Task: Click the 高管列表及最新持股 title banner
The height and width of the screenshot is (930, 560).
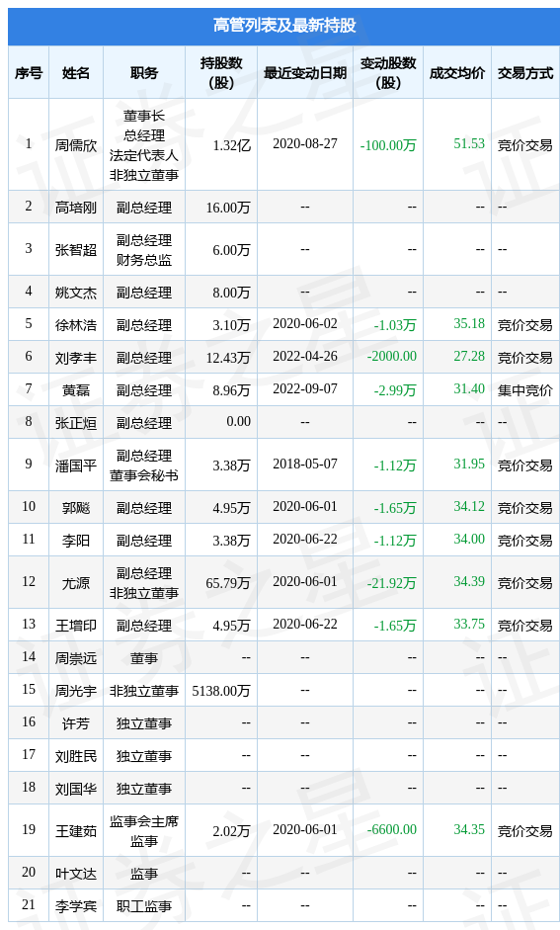Action: 284,25
